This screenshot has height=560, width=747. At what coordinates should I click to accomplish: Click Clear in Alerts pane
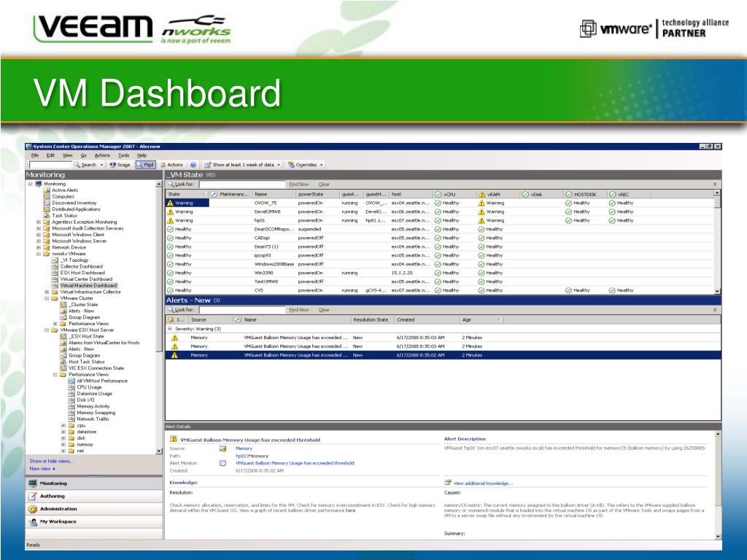(324, 310)
